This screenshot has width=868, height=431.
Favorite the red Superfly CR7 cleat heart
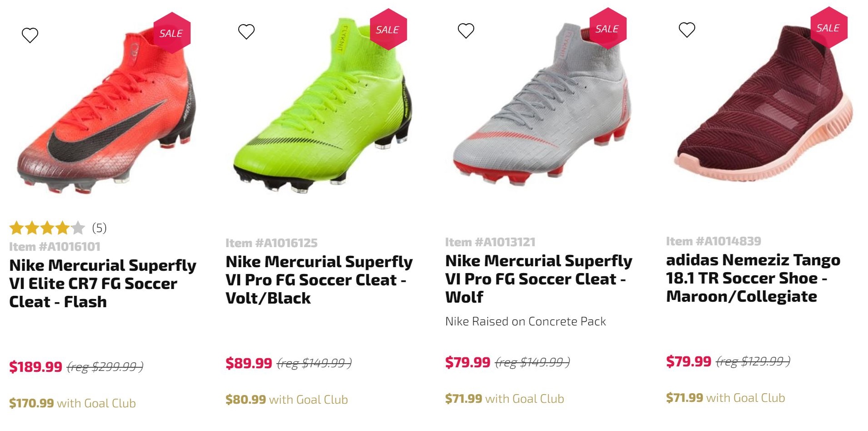pyautogui.click(x=30, y=35)
